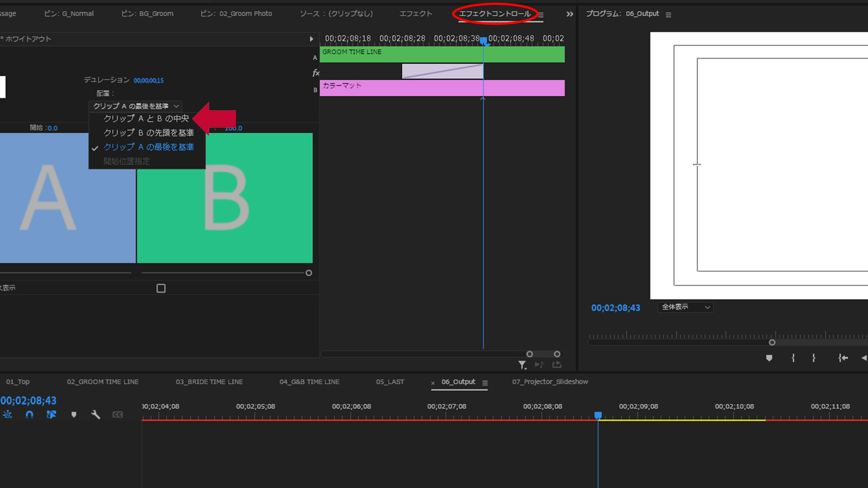
Task: Open the 04_G&B TIME LINE sequence tab
Action: (x=309, y=382)
